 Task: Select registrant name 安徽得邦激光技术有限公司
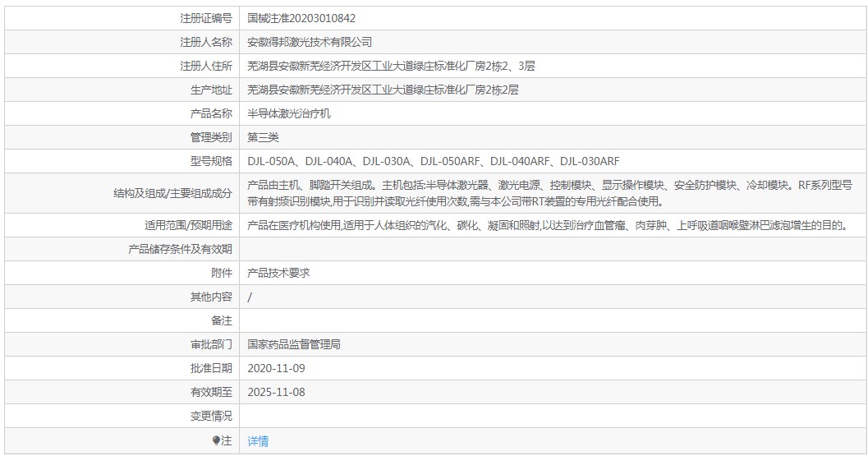click(310, 42)
